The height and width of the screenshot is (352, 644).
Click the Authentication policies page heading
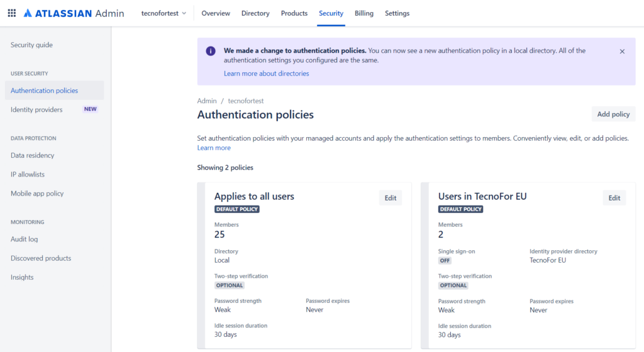(255, 114)
